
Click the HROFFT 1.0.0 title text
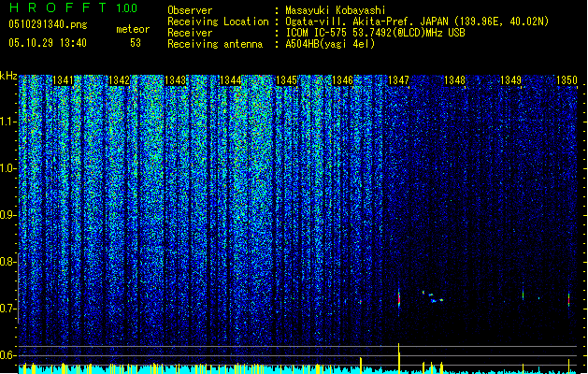(x=73, y=7)
